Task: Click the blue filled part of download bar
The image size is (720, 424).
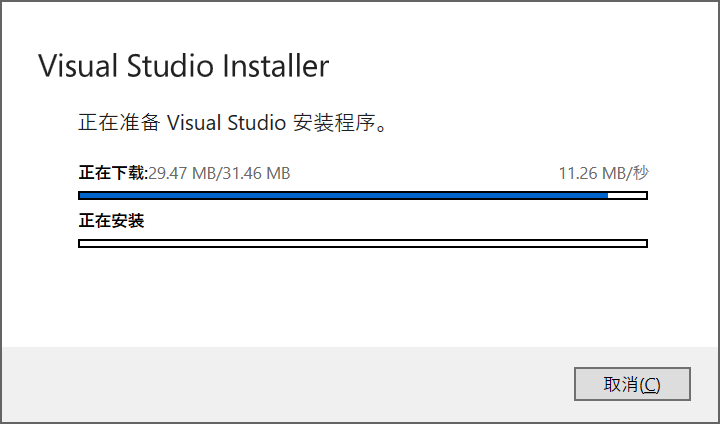Action: point(340,195)
